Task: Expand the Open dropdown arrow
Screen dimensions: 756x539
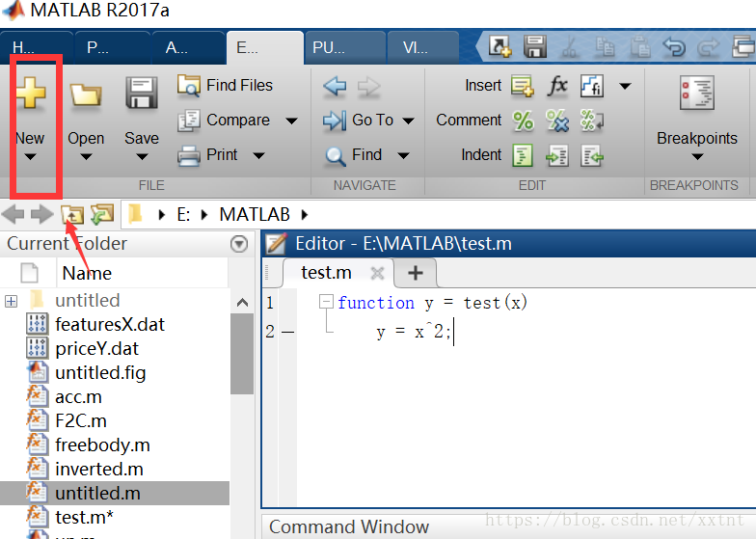Action: (87, 157)
